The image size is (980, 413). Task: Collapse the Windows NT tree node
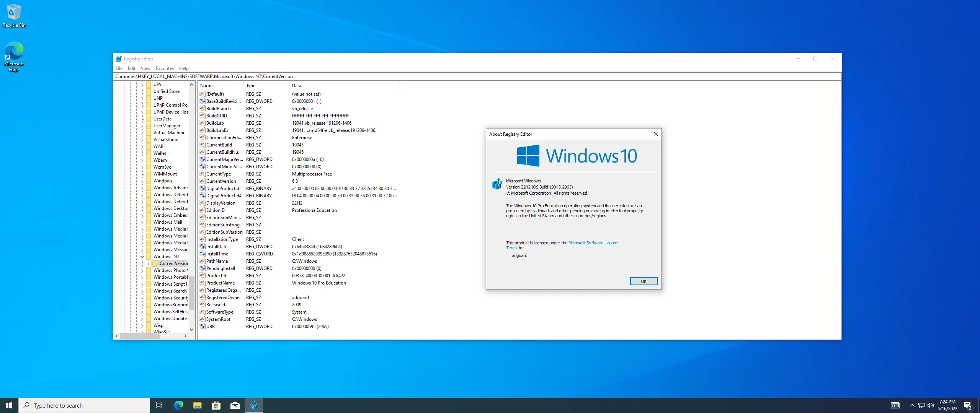[x=142, y=257]
